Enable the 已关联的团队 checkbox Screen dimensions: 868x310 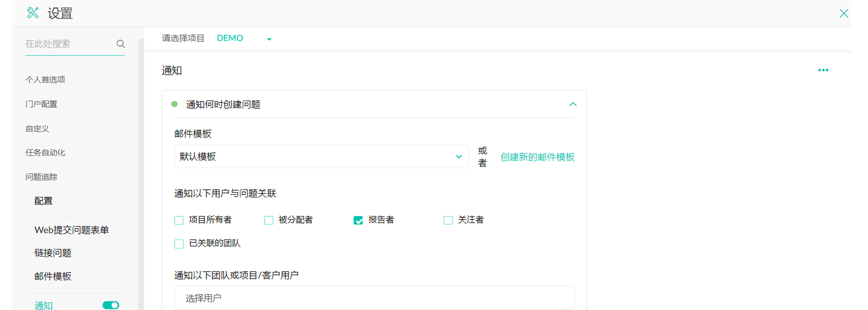click(x=179, y=243)
